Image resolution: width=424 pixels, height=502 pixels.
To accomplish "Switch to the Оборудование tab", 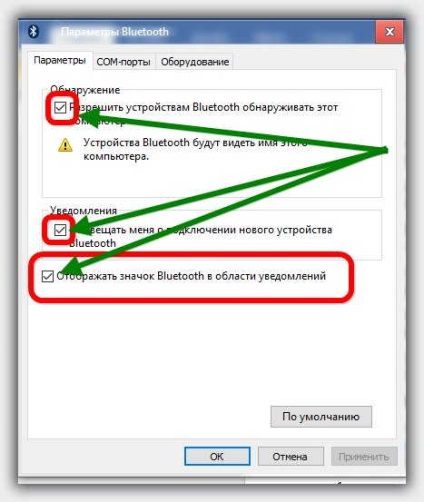I will (x=195, y=62).
